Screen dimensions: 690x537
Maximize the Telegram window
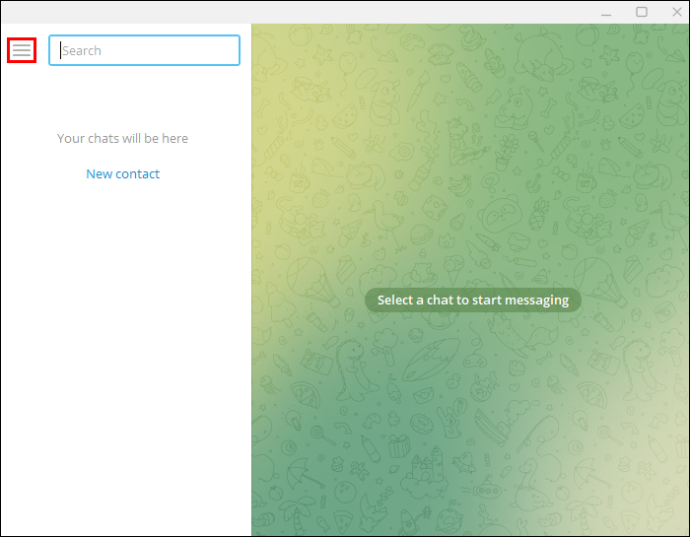(642, 12)
